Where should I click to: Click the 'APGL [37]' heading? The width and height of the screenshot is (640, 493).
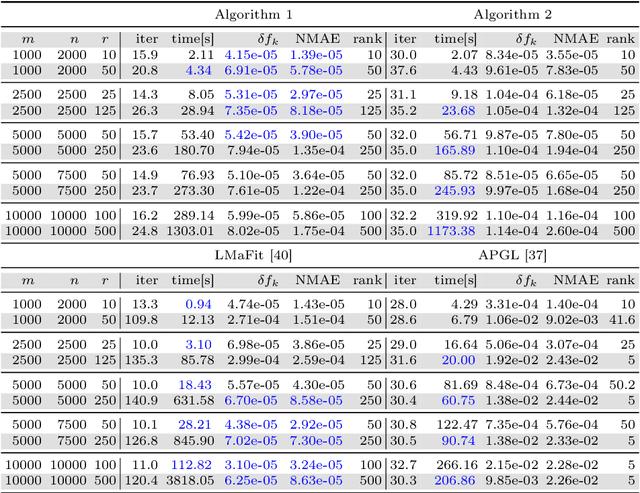pos(512,255)
